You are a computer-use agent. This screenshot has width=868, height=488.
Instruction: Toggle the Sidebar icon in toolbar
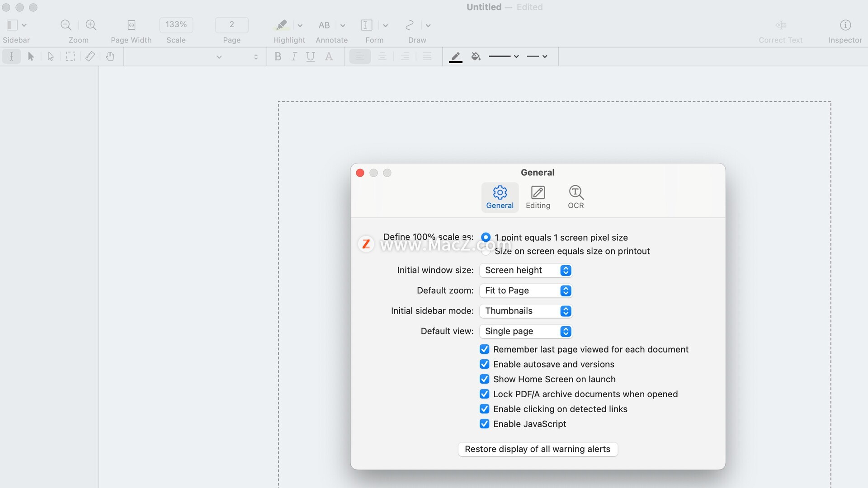tap(12, 25)
